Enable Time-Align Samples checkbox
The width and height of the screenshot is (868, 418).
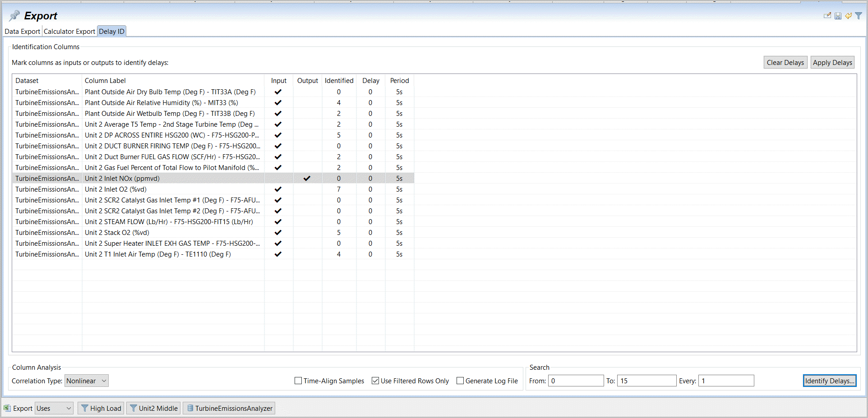pyautogui.click(x=298, y=381)
